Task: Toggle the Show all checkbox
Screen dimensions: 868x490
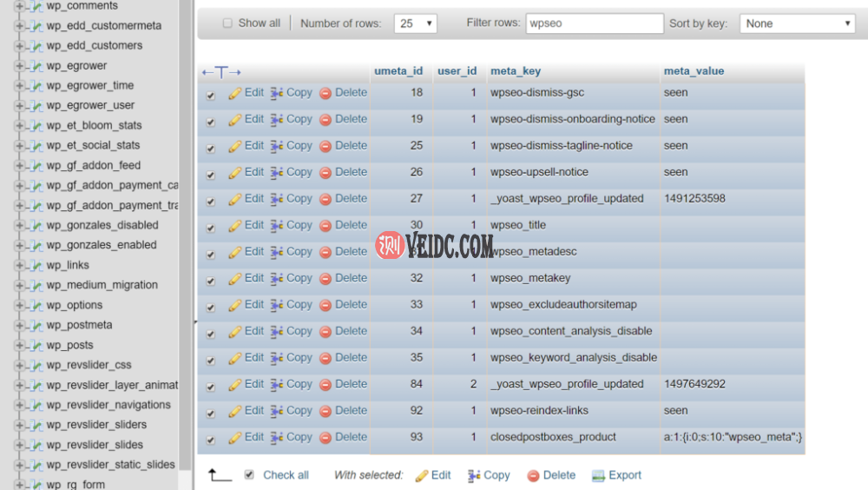Action: pos(227,23)
